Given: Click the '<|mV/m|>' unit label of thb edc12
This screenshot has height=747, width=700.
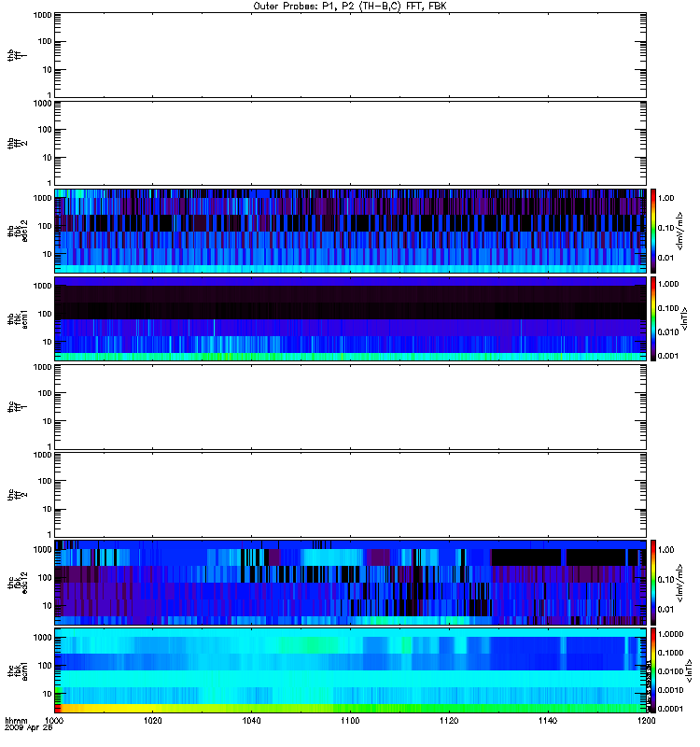Looking at the screenshot, I should pyautogui.click(x=679, y=231).
